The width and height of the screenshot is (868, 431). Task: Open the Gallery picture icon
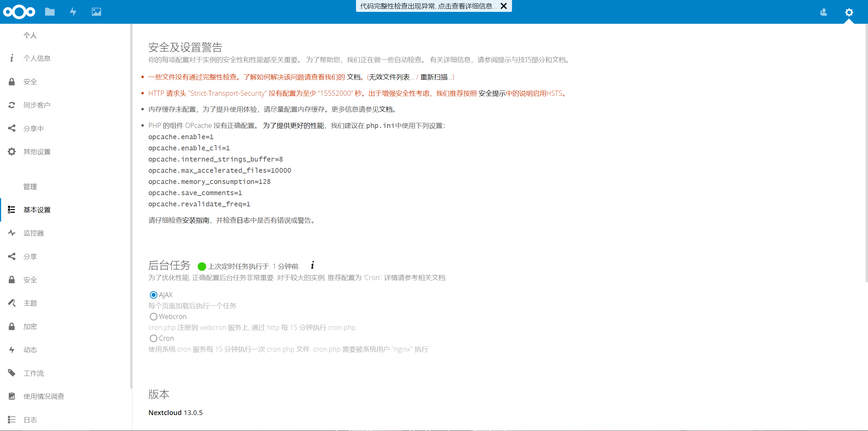[96, 12]
